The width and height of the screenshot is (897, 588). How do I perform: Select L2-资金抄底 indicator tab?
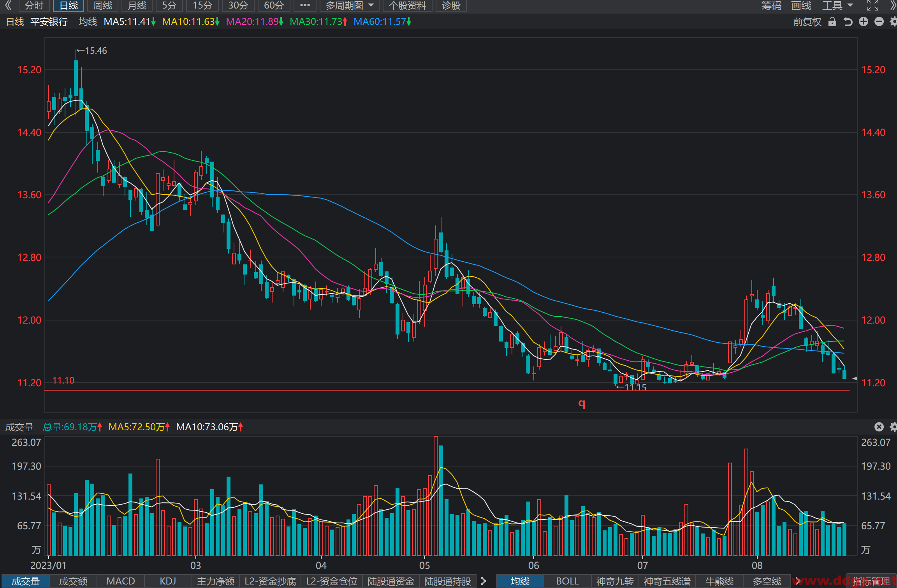coord(270,581)
